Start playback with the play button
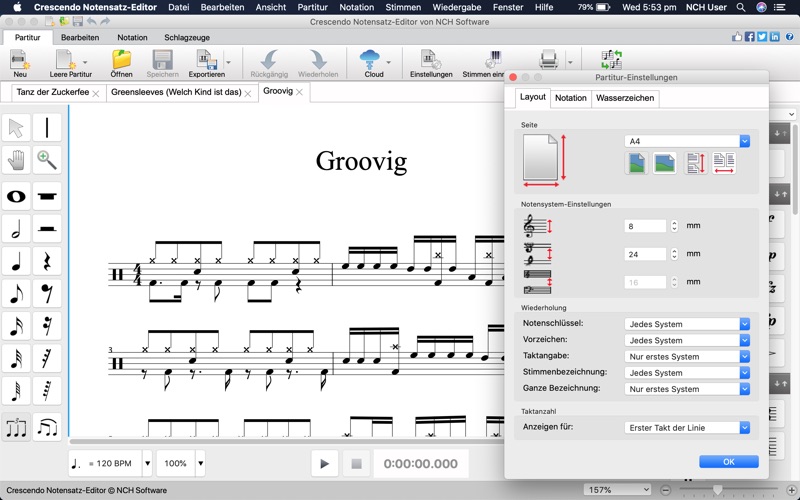This screenshot has width=800, height=500. [x=324, y=464]
